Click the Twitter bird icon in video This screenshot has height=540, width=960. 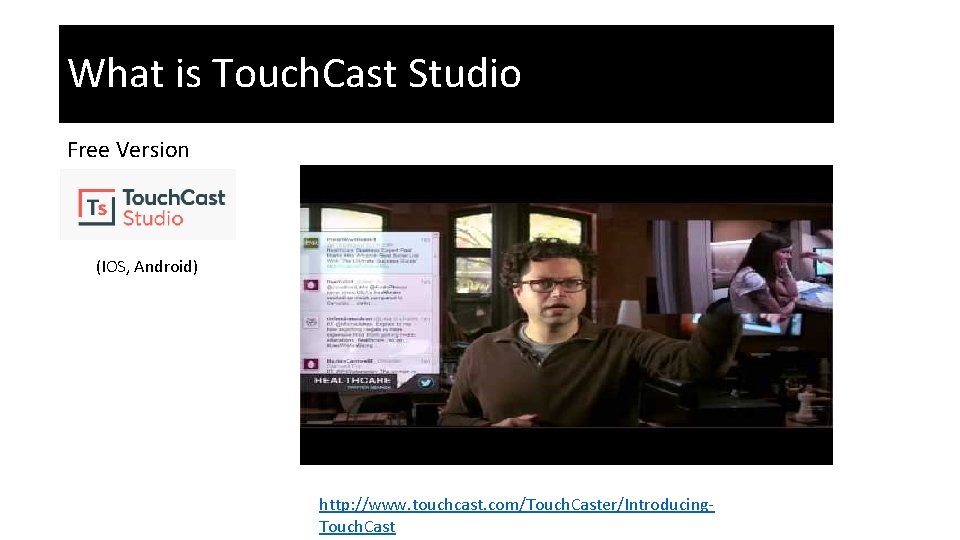tap(425, 383)
